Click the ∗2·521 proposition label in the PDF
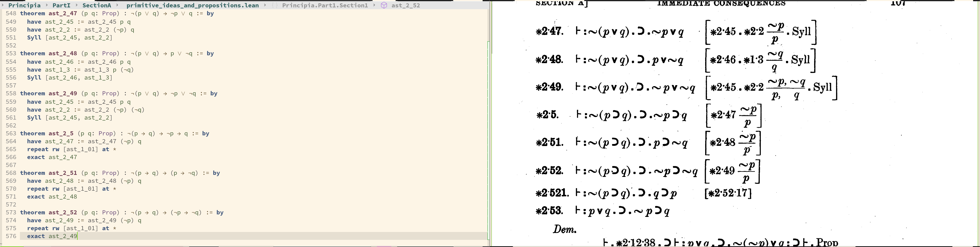980x247 pixels. pyautogui.click(x=552, y=193)
